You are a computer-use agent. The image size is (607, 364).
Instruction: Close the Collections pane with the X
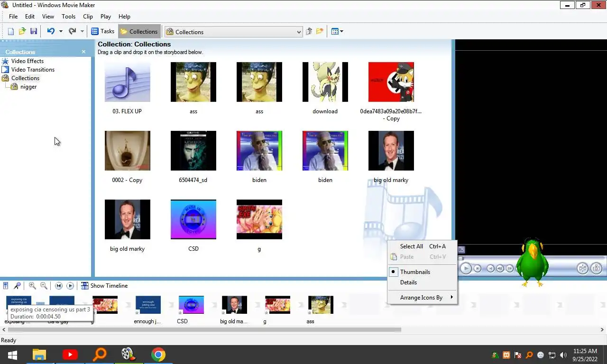[x=83, y=52]
